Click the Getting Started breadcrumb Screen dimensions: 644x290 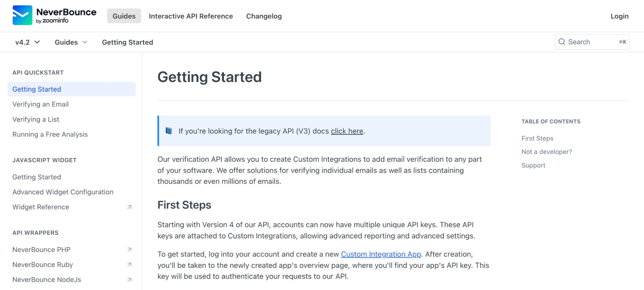128,42
